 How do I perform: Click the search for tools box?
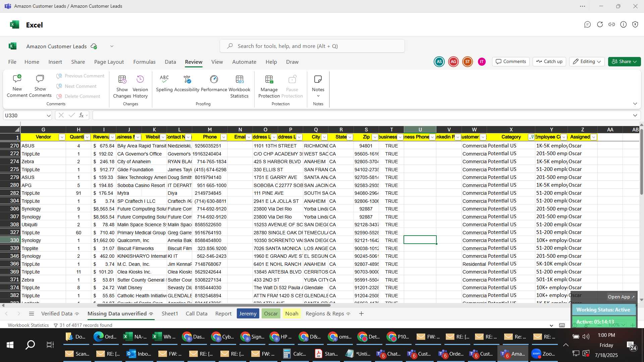coord(312,46)
